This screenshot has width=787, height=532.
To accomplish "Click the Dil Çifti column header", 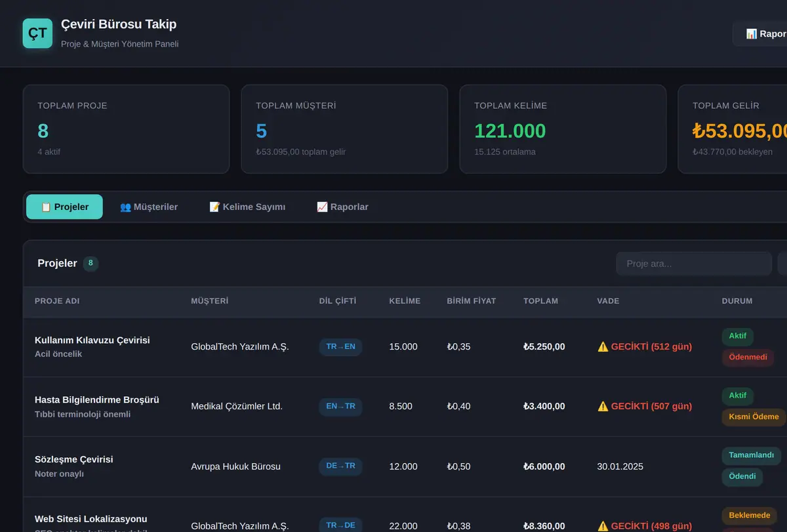I will point(338,301).
